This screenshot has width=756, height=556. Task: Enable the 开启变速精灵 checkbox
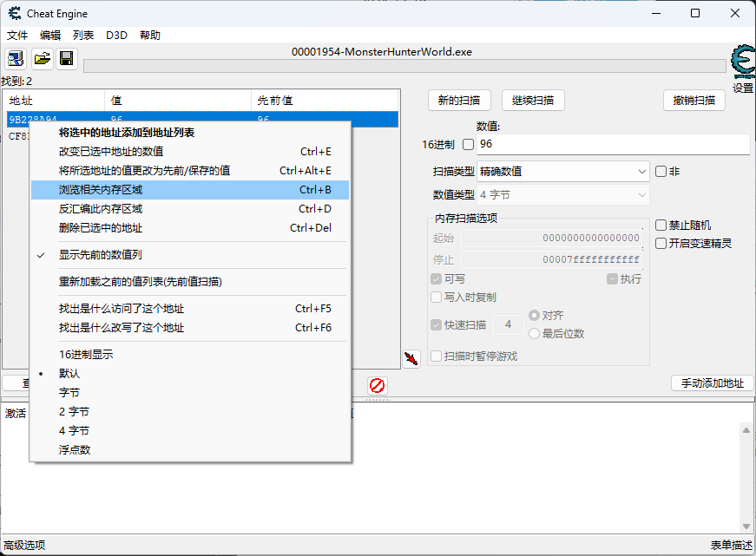(661, 244)
